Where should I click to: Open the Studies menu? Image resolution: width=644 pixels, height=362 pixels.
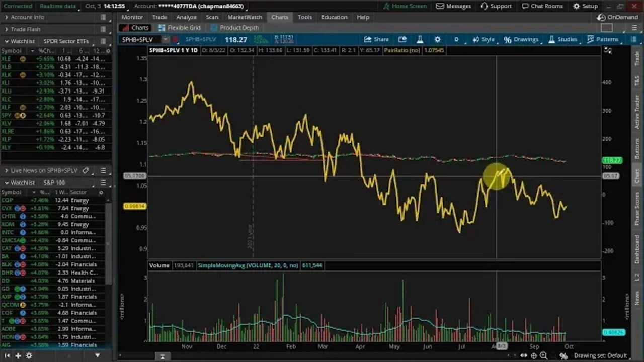562,39
